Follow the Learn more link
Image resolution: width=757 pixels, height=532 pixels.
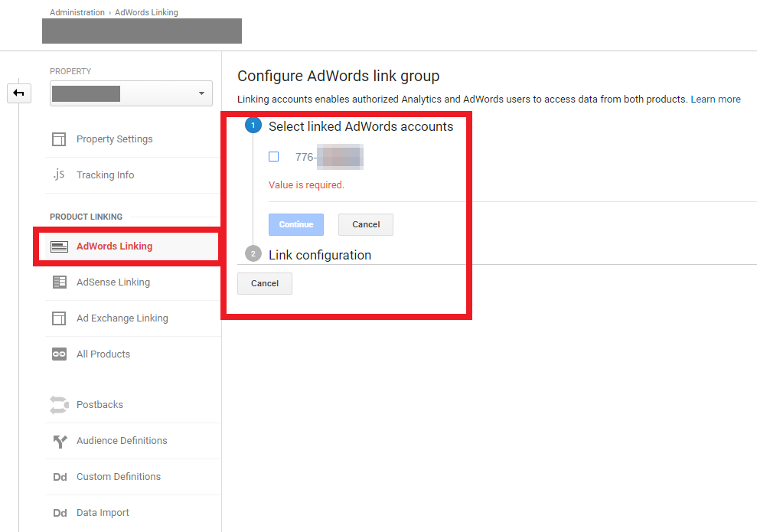click(x=716, y=99)
